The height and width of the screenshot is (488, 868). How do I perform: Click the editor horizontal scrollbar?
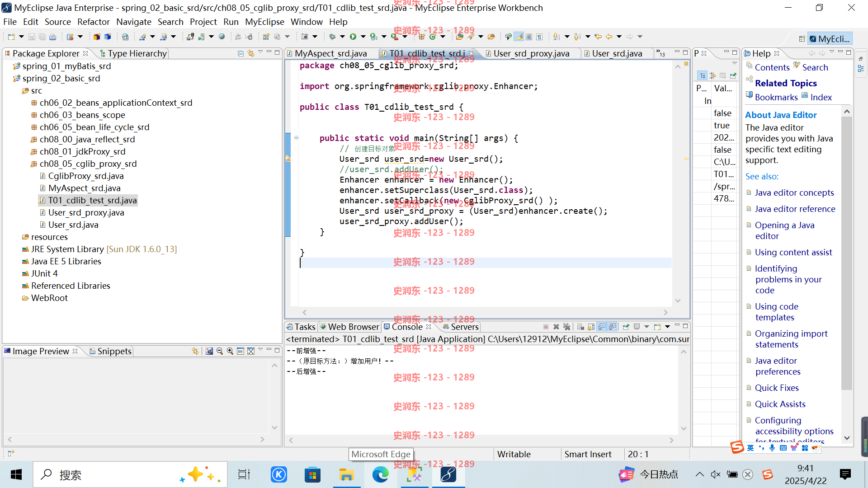tap(485, 312)
